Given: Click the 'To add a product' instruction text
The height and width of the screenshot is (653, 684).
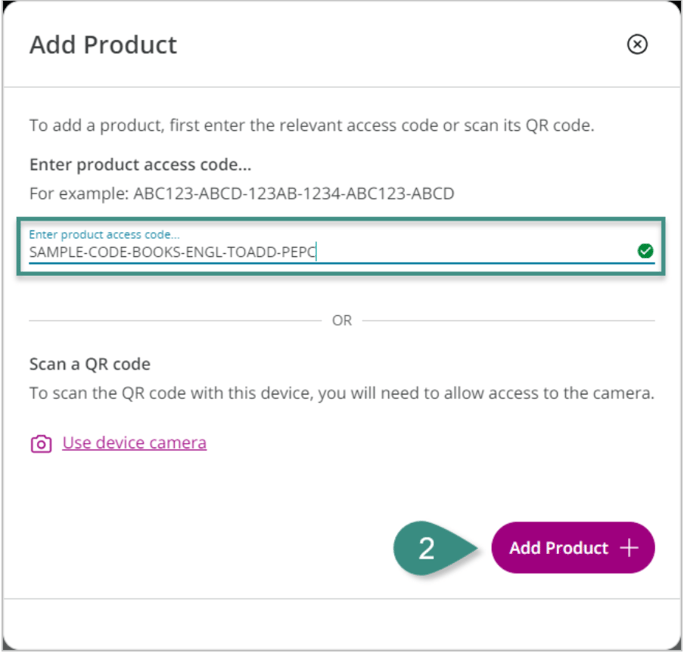Looking at the screenshot, I should [x=311, y=126].
